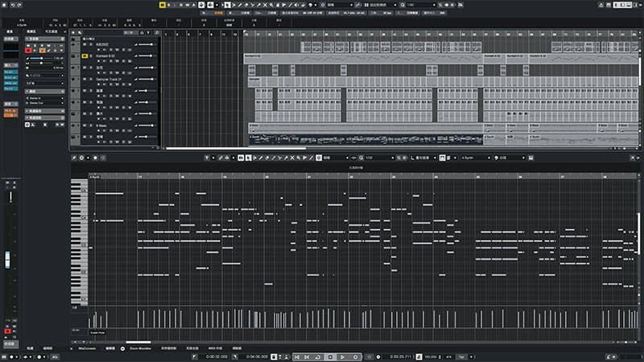Click the inspector volume fader slider
This screenshot has height=362, width=644.
pyautogui.click(x=42, y=58)
